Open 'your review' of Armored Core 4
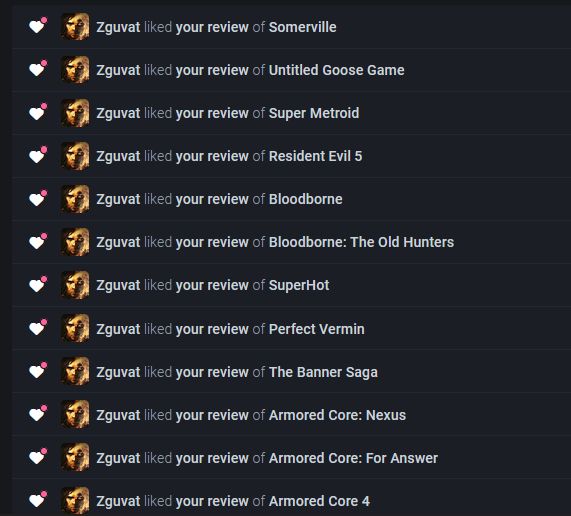This screenshot has height=516, width=571. (212, 501)
